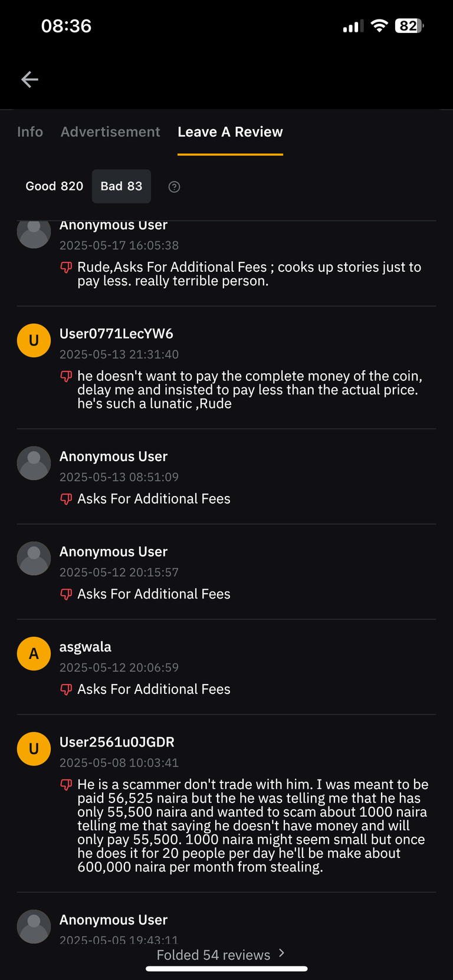Open the review help question-mark icon

(174, 187)
